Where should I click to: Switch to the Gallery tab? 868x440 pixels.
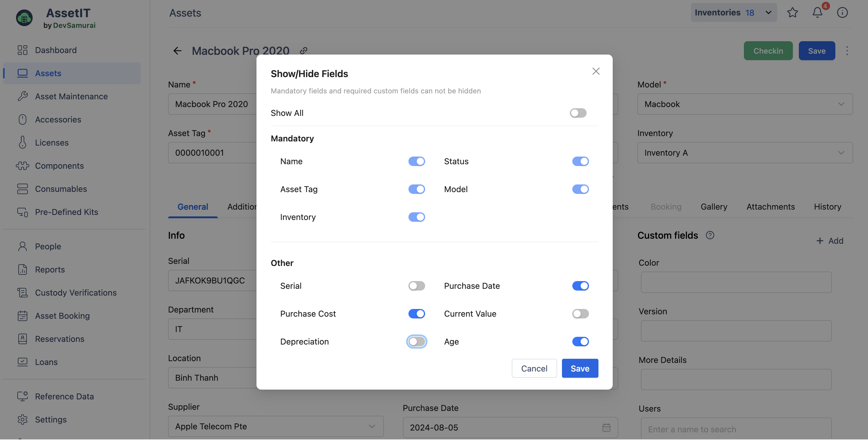click(714, 207)
